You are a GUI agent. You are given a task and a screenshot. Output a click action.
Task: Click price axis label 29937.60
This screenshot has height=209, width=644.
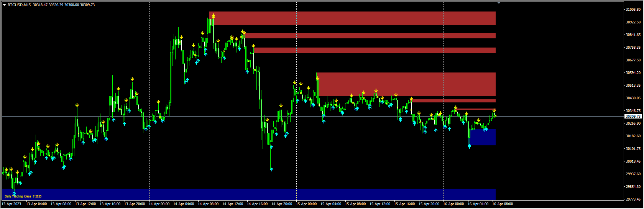633,174
